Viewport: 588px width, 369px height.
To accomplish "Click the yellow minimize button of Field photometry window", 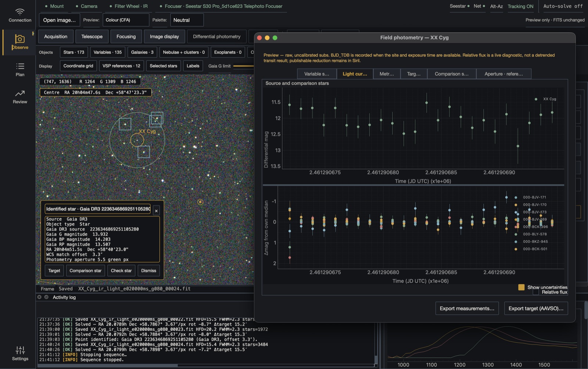I will (267, 37).
